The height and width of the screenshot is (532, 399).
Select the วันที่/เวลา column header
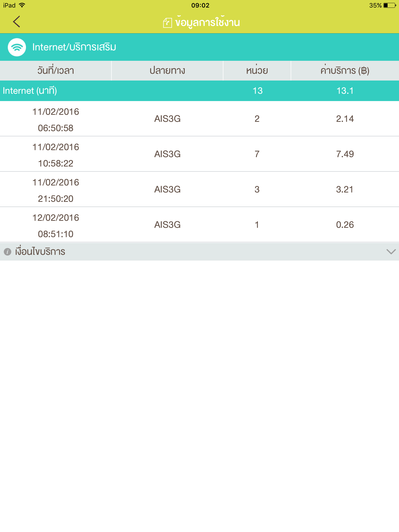pyautogui.click(x=56, y=70)
